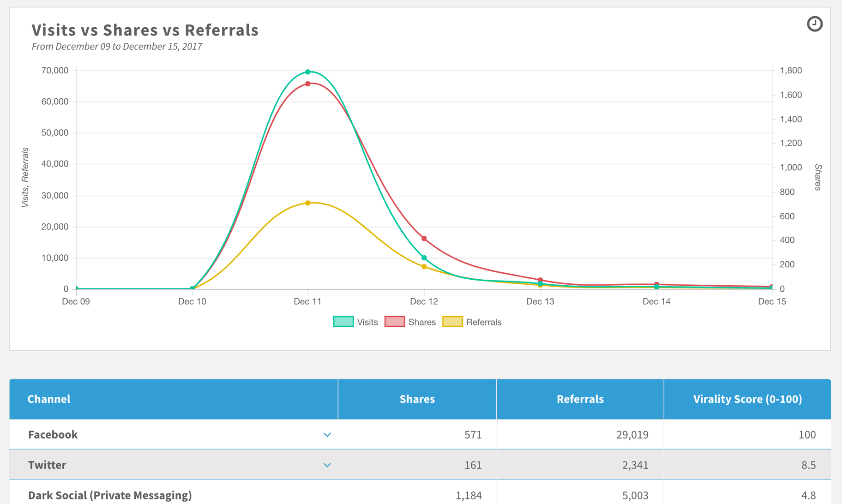
Task: Expand the Facebook channel row
Action: point(327,435)
